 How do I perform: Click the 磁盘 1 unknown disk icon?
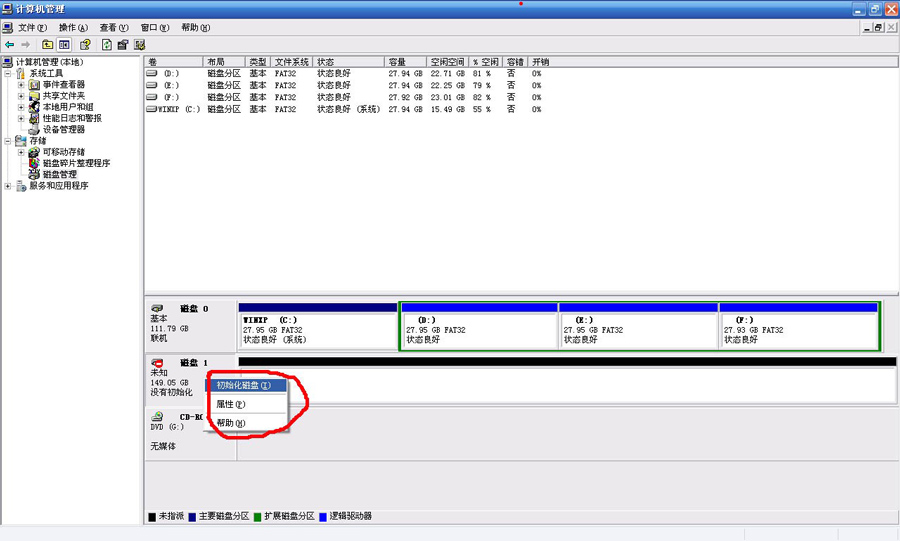pyautogui.click(x=158, y=362)
